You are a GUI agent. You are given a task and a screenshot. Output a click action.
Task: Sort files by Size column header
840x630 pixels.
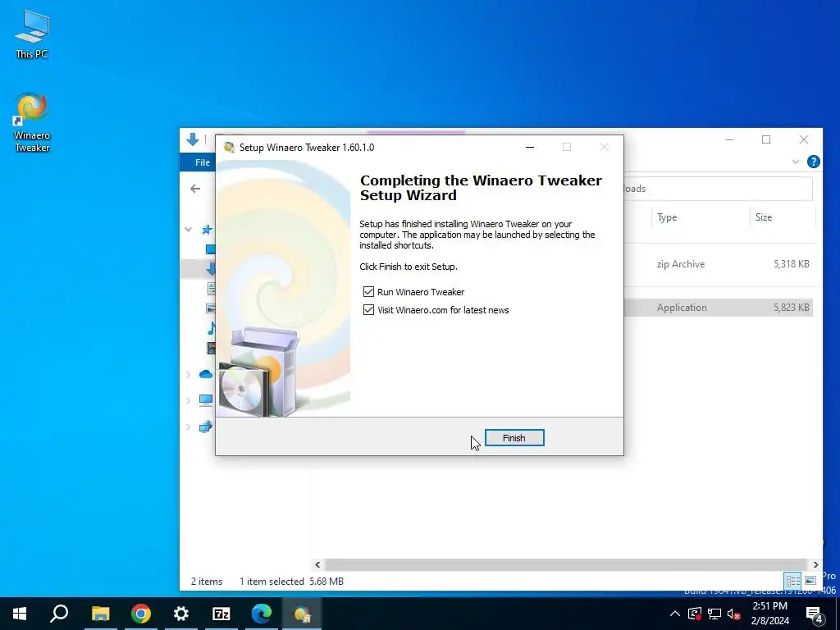coord(764,217)
